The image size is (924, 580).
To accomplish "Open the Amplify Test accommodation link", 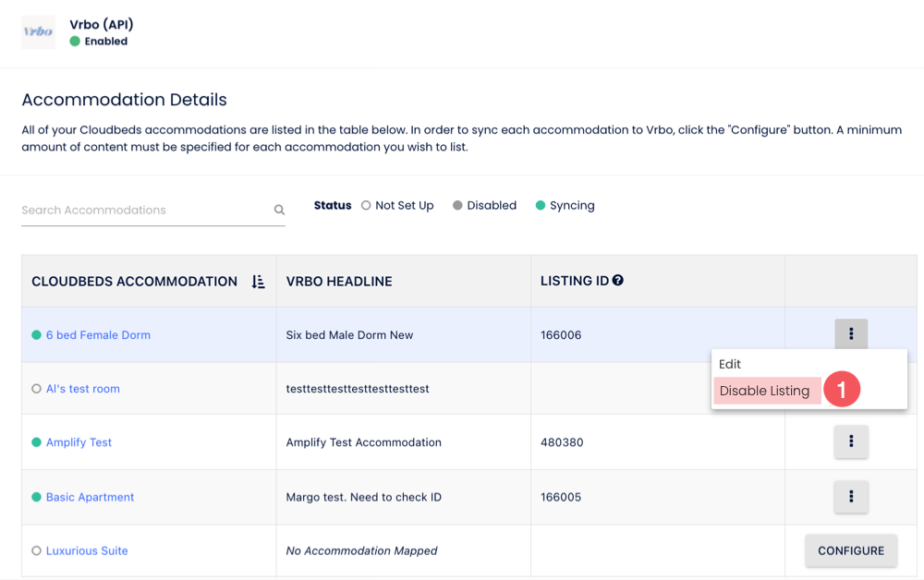I will [x=79, y=442].
